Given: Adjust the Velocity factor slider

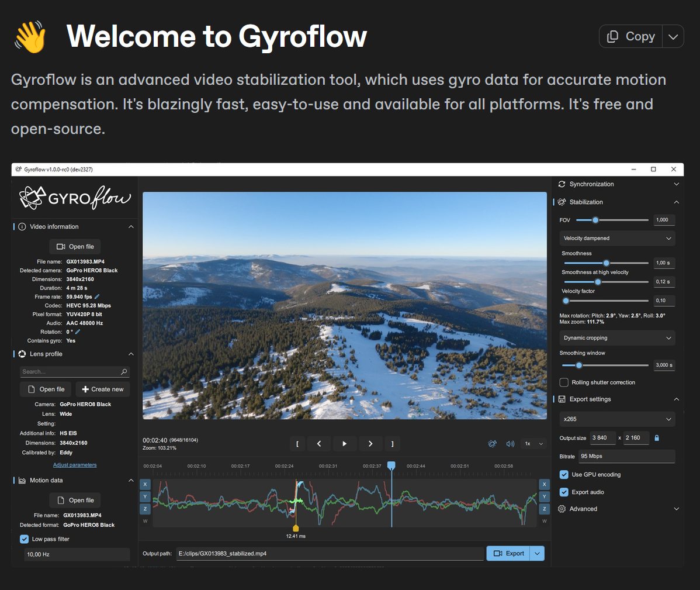Looking at the screenshot, I should pos(606,301).
